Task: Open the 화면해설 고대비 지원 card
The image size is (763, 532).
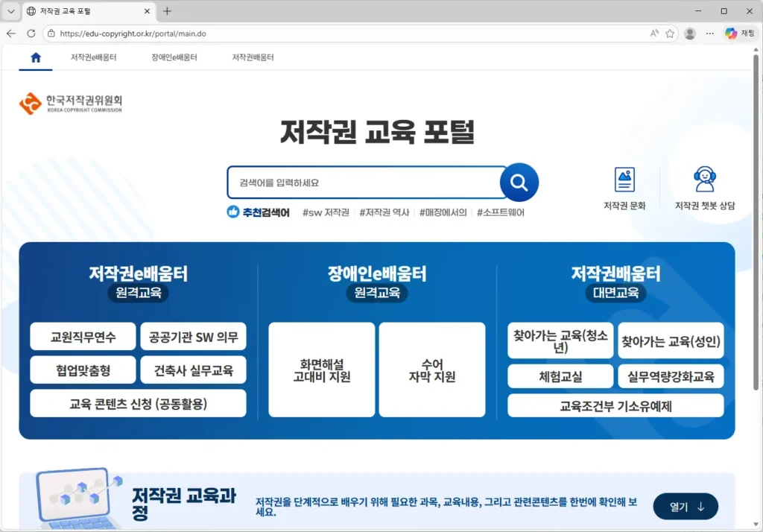Action: tap(321, 370)
